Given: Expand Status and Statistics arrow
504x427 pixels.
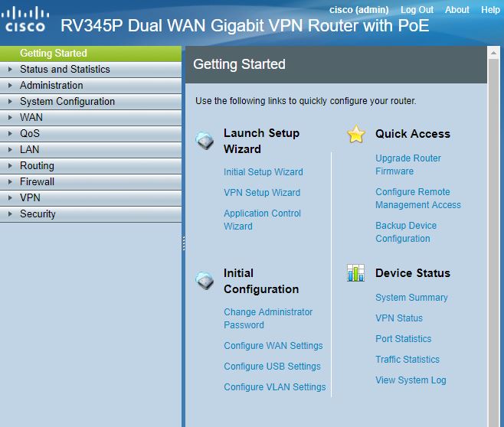Looking at the screenshot, I should 10,69.
